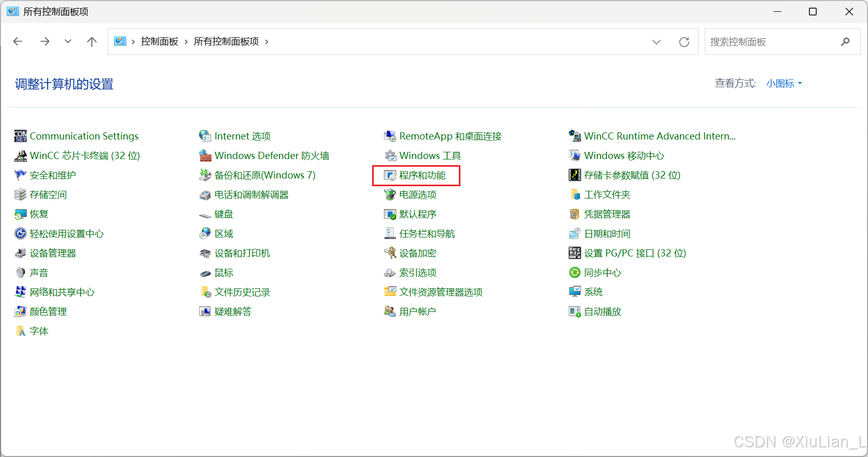The image size is (868, 457).
Task: Expand chevron before 控制面板 breadcrumb
Action: coord(133,42)
